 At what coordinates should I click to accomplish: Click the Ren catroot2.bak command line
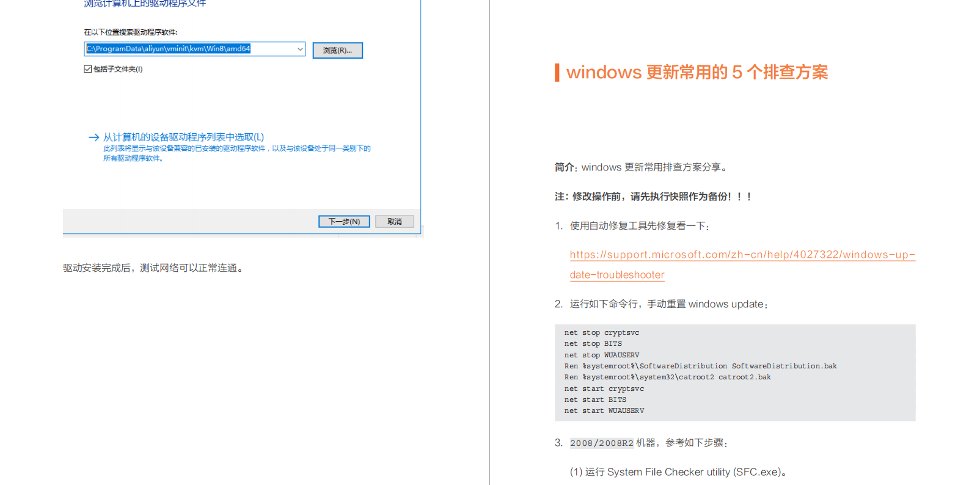point(668,377)
